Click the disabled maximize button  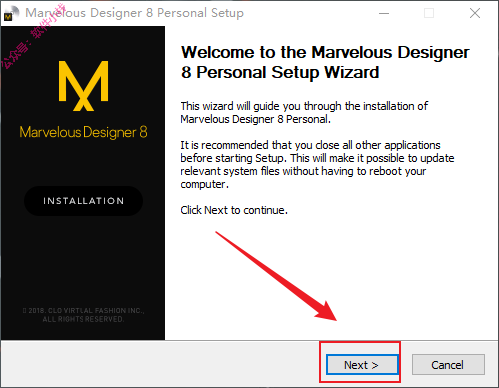pos(429,13)
